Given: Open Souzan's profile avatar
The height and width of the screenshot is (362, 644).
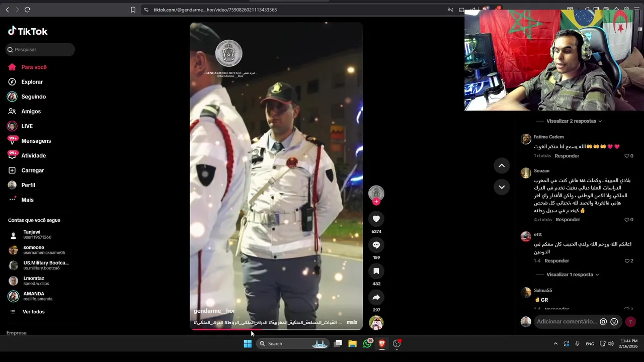Looking at the screenshot, I should [526, 173].
